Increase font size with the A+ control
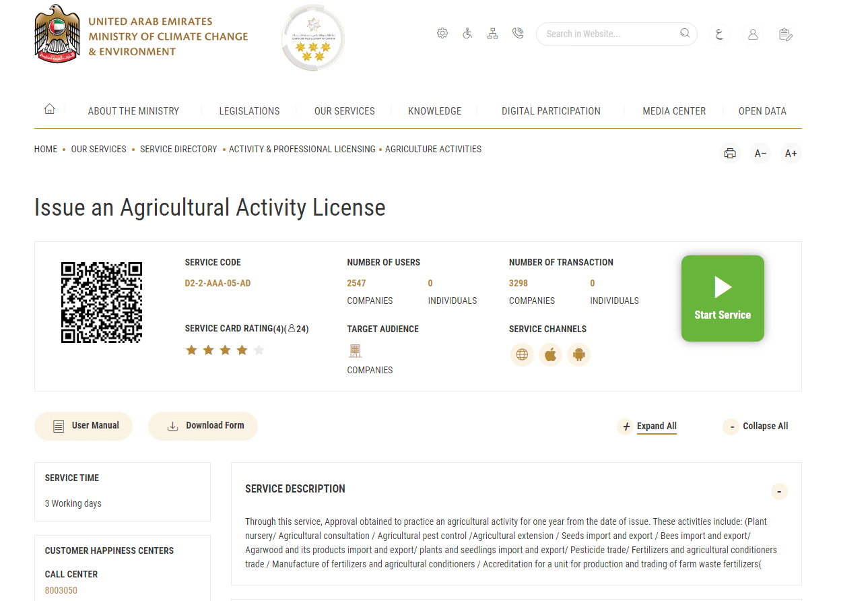 pyautogui.click(x=791, y=153)
